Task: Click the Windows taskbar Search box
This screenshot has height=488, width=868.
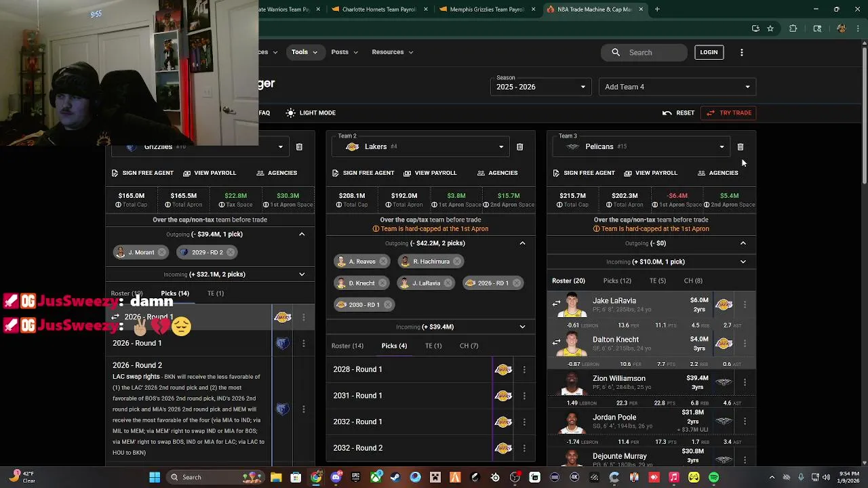Action: [216, 477]
